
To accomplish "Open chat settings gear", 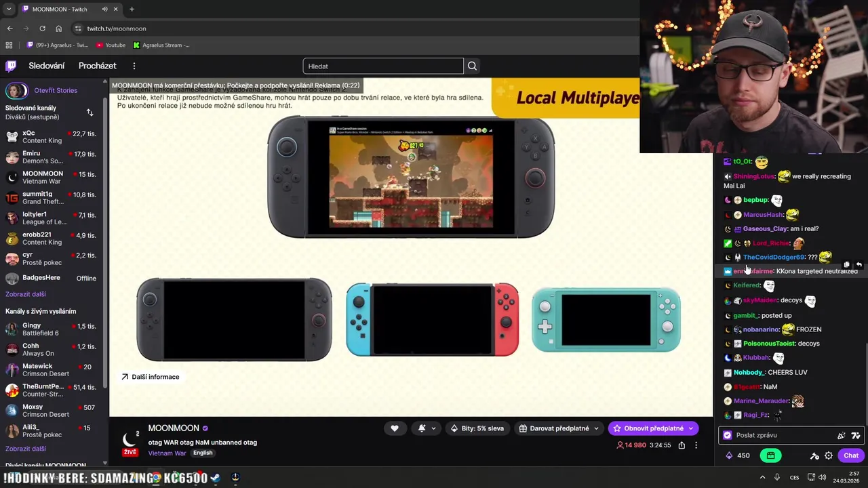I will point(829,455).
